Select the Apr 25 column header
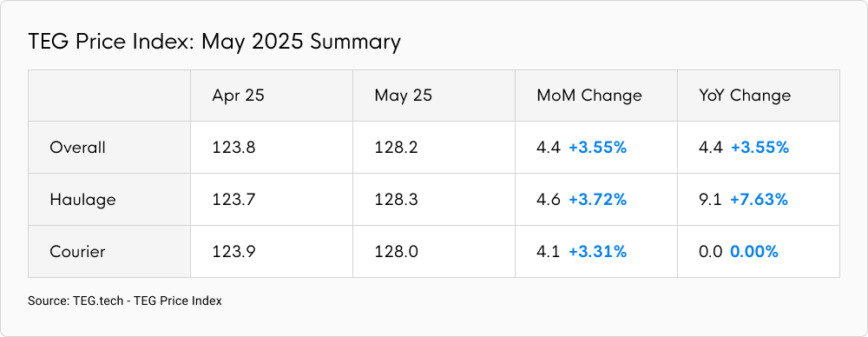The width and height of the screenshot is (868, 337). coord(238,96)
